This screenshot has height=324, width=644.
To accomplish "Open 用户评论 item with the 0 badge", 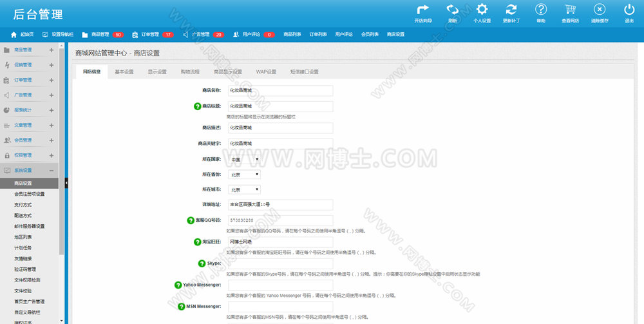I will (254, 35).
